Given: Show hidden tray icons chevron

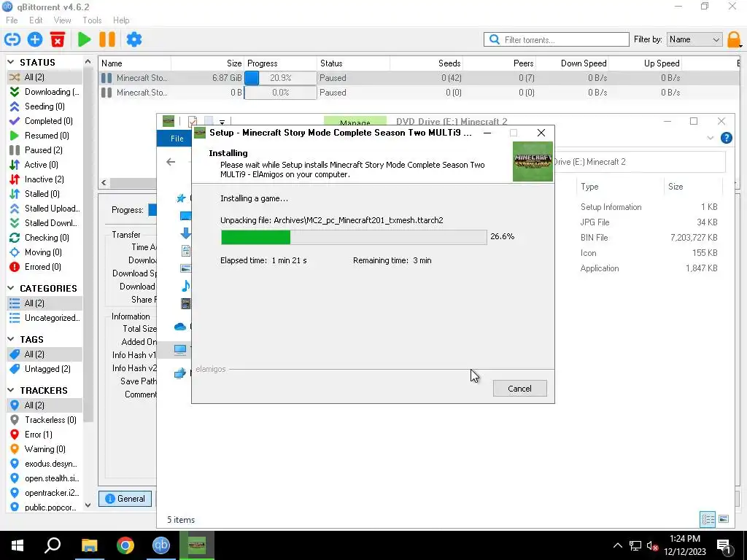Looking at the screenshot, I should 617,545.
